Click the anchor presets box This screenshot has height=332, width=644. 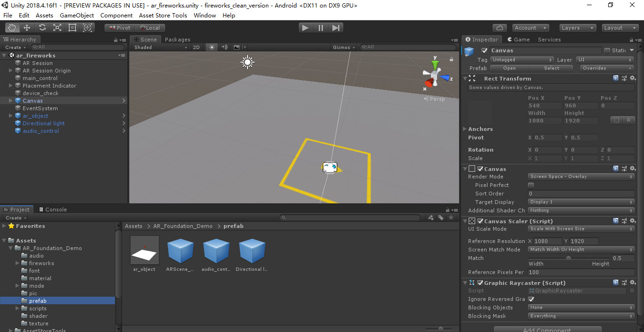tap(480, 113)
